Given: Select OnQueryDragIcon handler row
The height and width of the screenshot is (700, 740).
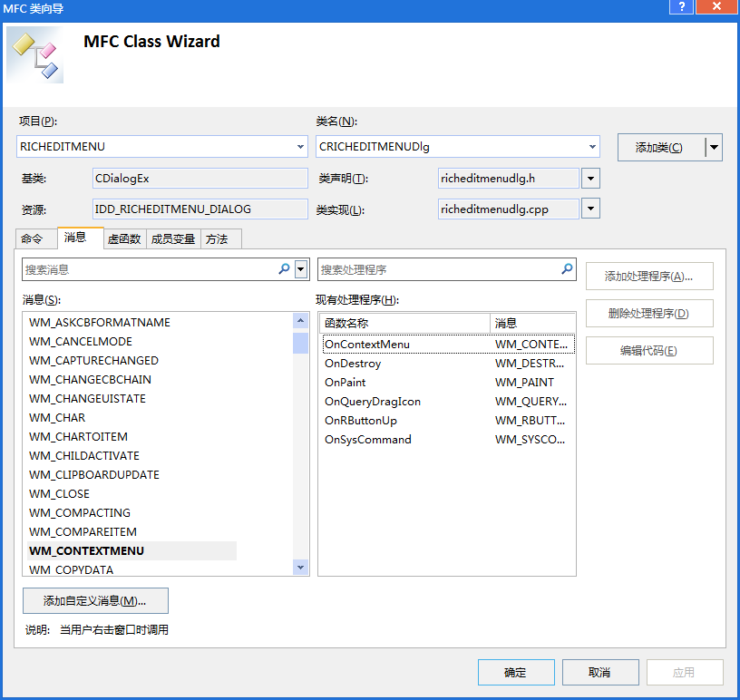Looking at the screenshot, I should pyautogui.click(x=449, y=401).
